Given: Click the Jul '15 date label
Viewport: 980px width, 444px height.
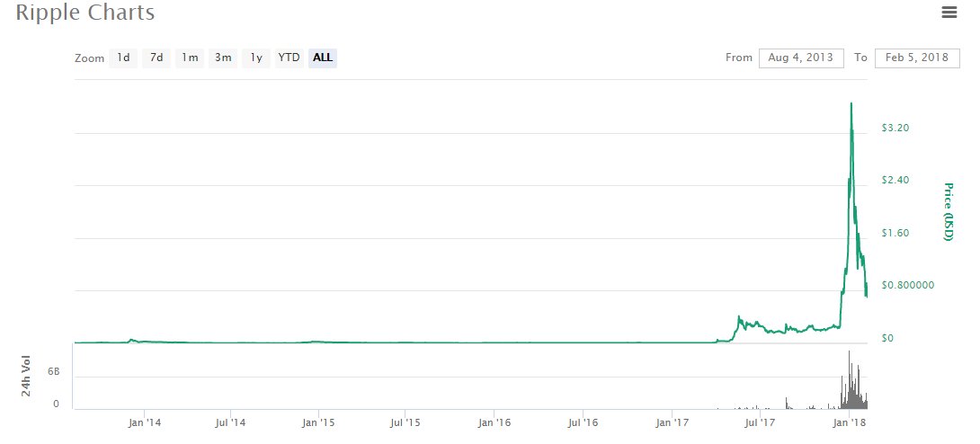Looking at the screenshot, I should click(405, 422).
